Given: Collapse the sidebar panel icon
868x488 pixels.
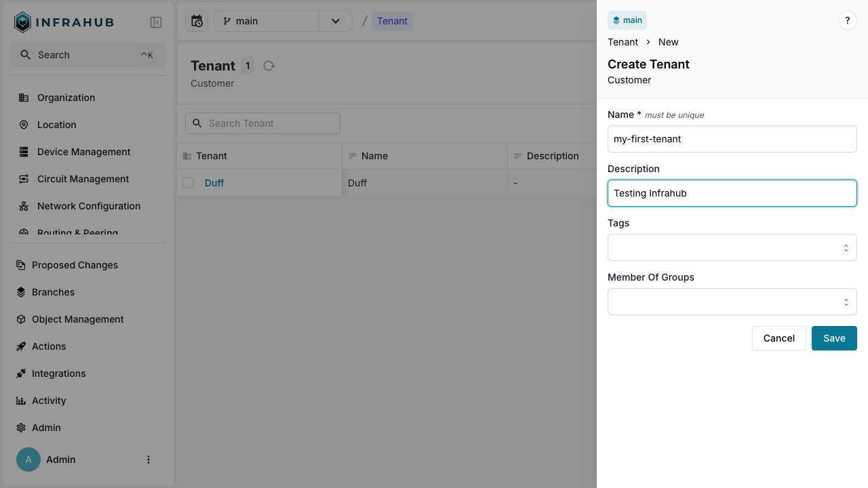Looking at the screenshot, I should click(x=156, y=22).
